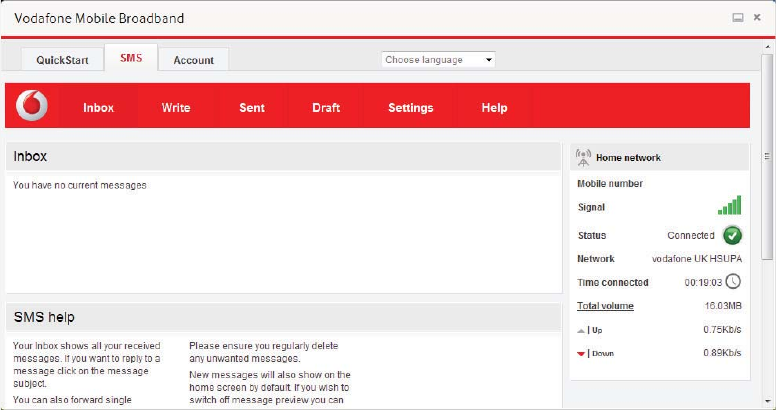Image resolution: width=776 pixels, height=410 pixels.
Task: Click the 16.03MB total volume value
Action: (x=723, y=306)
